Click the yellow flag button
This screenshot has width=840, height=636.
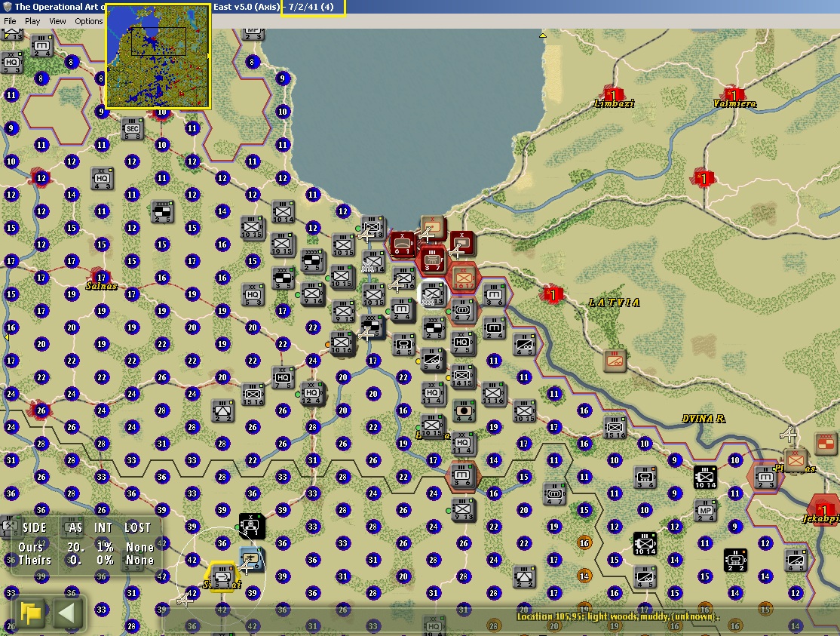coord(30,613)
